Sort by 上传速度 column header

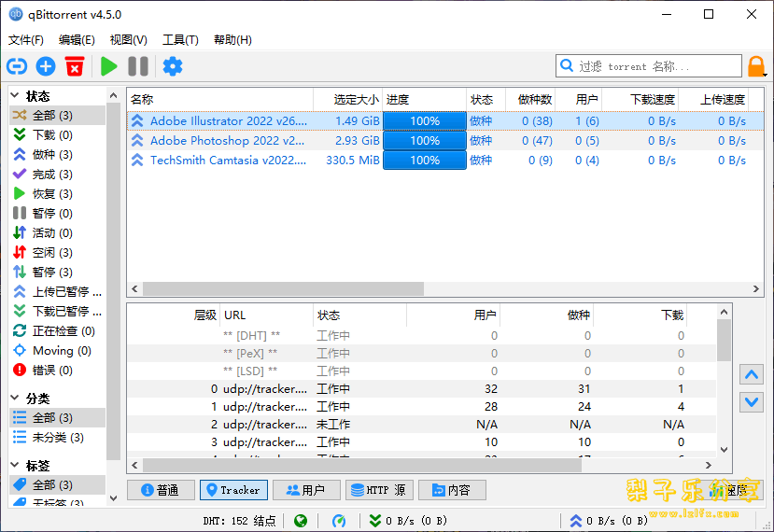(713, 100)
